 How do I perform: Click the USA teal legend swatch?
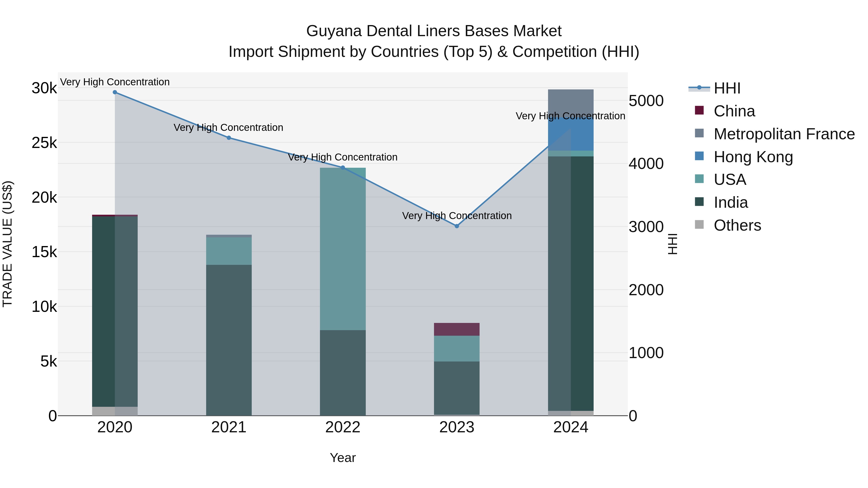pyautogui.click(x=699, y=179)
